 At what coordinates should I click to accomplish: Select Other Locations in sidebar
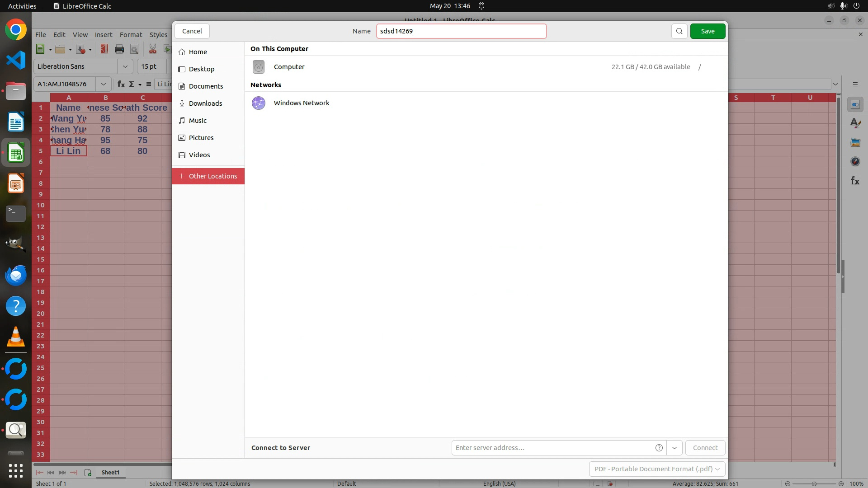208,176
